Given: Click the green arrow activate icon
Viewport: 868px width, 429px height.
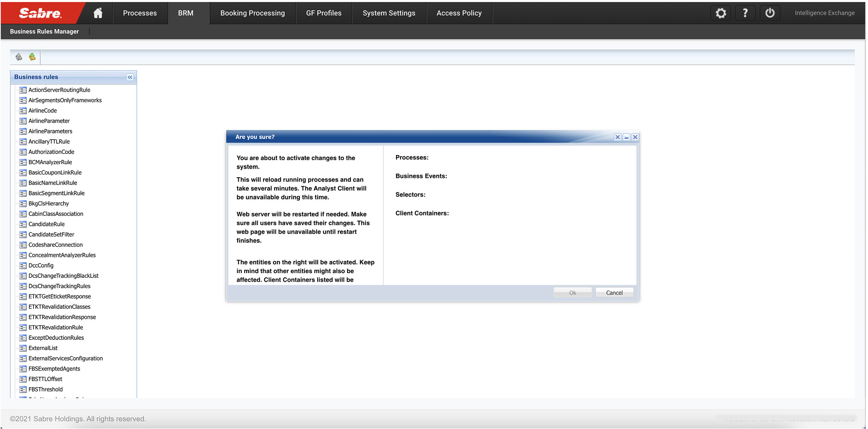Looking at the screenshot, I should 32,57.
